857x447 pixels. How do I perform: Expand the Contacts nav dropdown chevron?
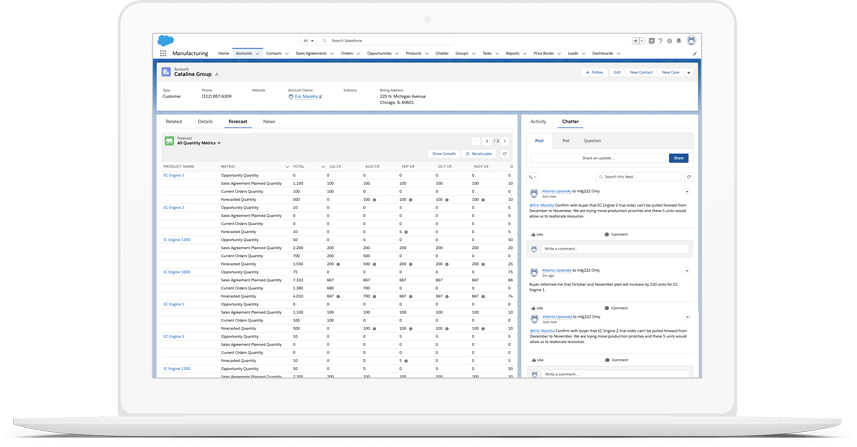(x=287, y=54)
